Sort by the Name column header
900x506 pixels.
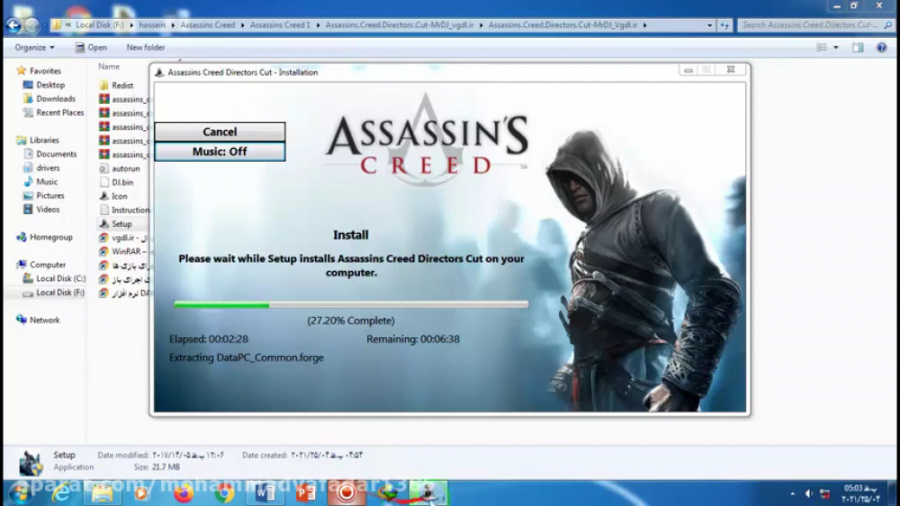pyautogui.click(x=108, y=67)
